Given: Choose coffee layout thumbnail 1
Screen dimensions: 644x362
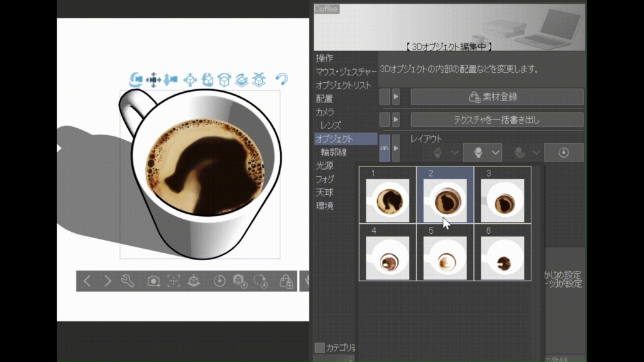Looking at the screenshot, I should [x=387, y=195].
